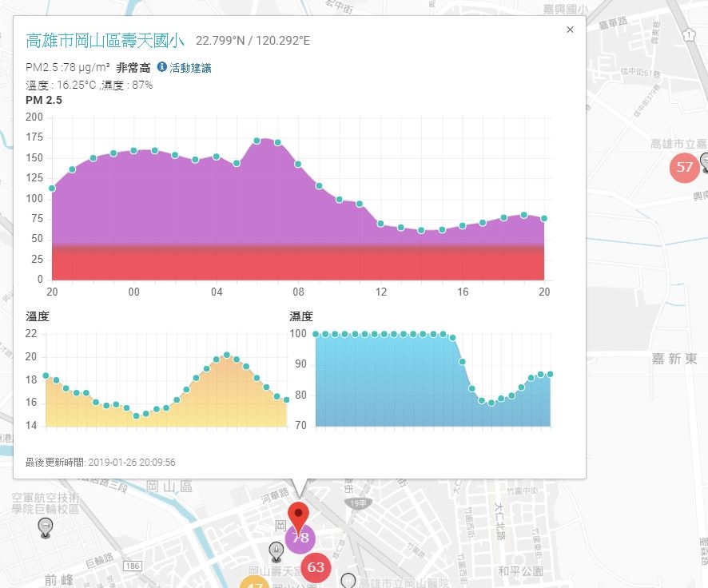This screenshot has width=708, height=588.
Task: Click the PM 2.5 chart heading
Action: 44,100
